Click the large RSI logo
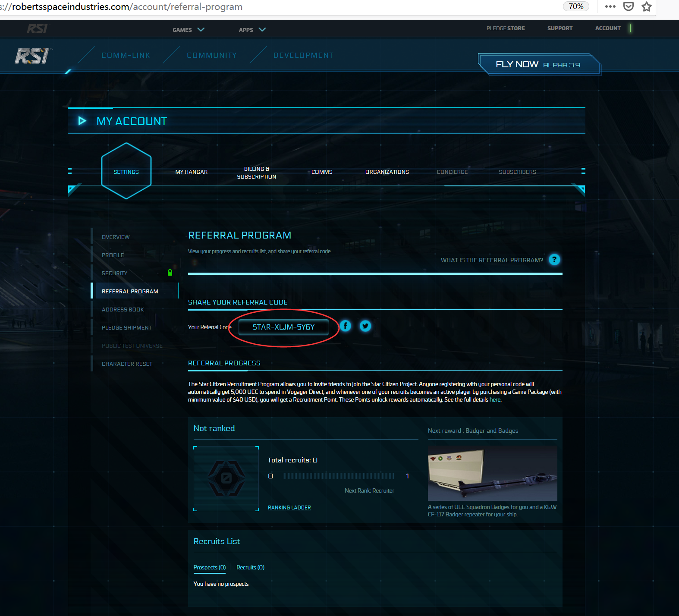This screenshot has height=616, width=679. tap(33, 56)
